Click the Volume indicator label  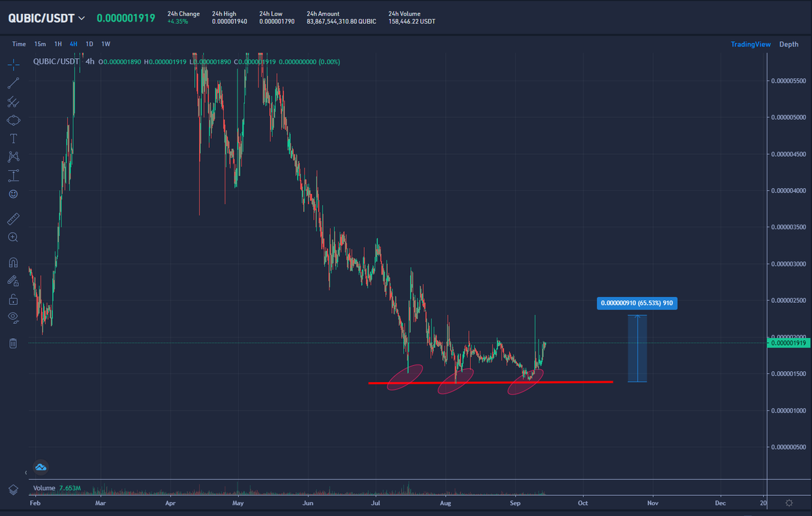pyautogui.click(x=45, y=488)
